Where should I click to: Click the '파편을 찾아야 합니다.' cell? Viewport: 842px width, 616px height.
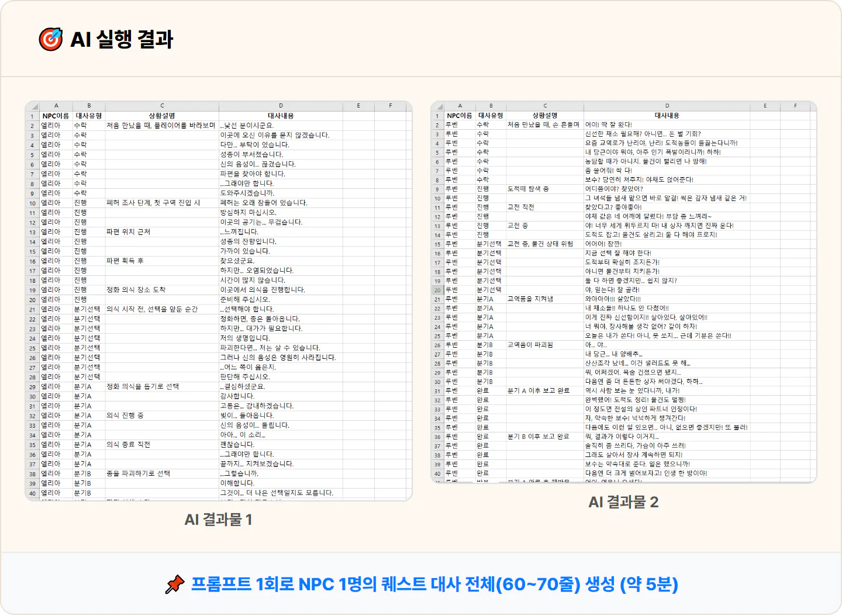[281, 174]
